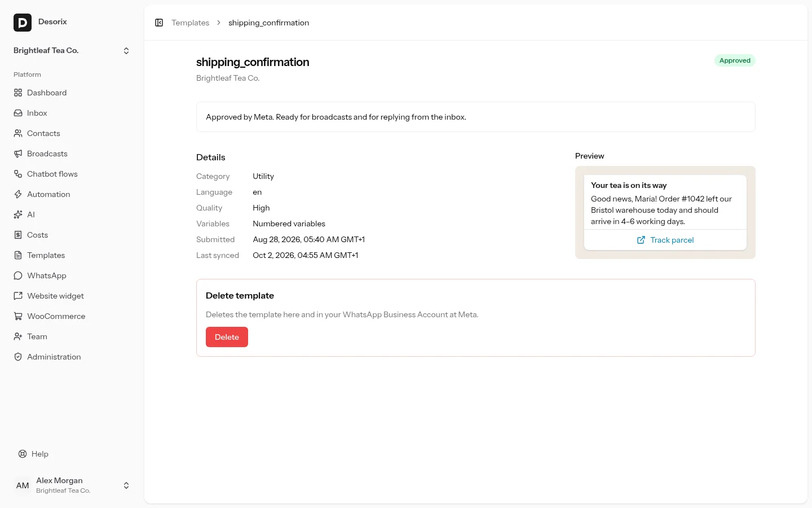Click last synced value 'Oct 2, 2026, 04:55 AM GMT+1'
Viewport: 812px width, 508px height.
305,255
